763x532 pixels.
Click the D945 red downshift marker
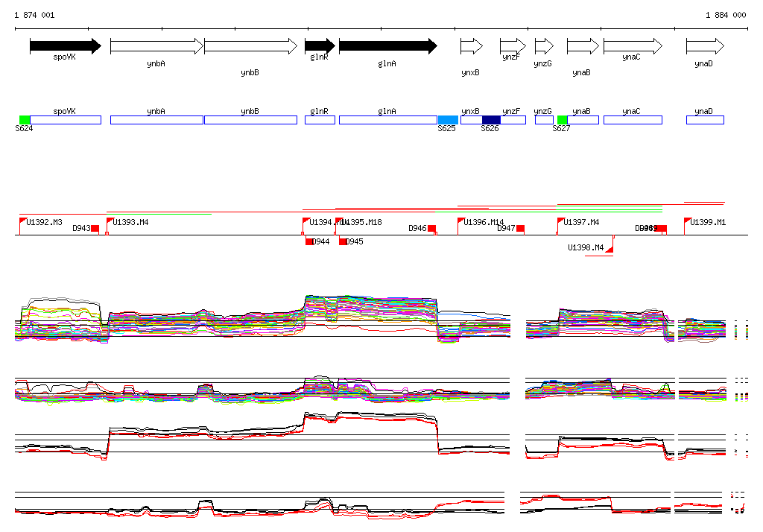pos(343,241)
